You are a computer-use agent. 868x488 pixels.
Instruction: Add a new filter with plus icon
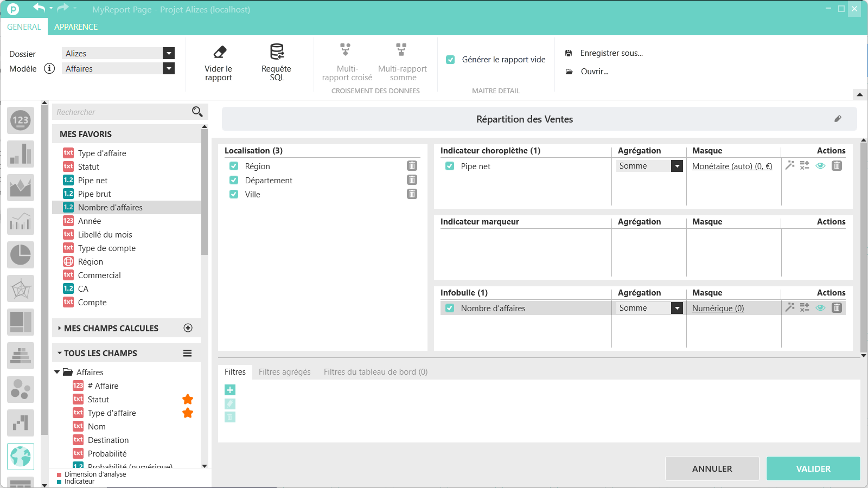(x=230, y=390)
